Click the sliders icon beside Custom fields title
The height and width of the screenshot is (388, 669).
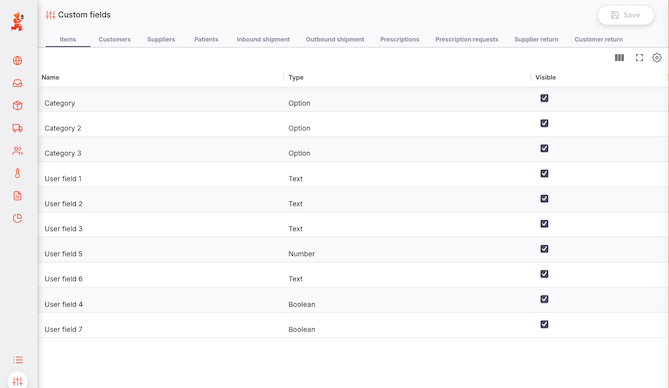click(x=50, y=15)
